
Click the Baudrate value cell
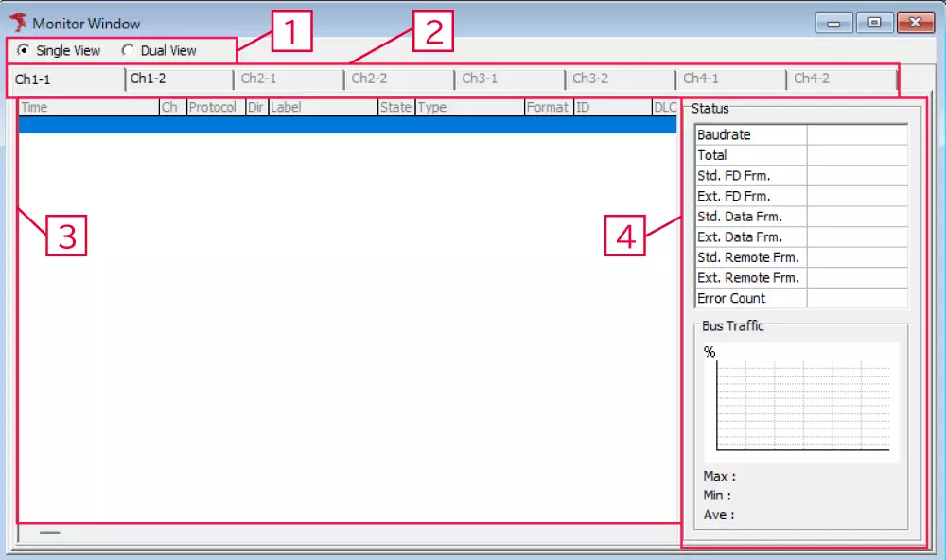857,135
